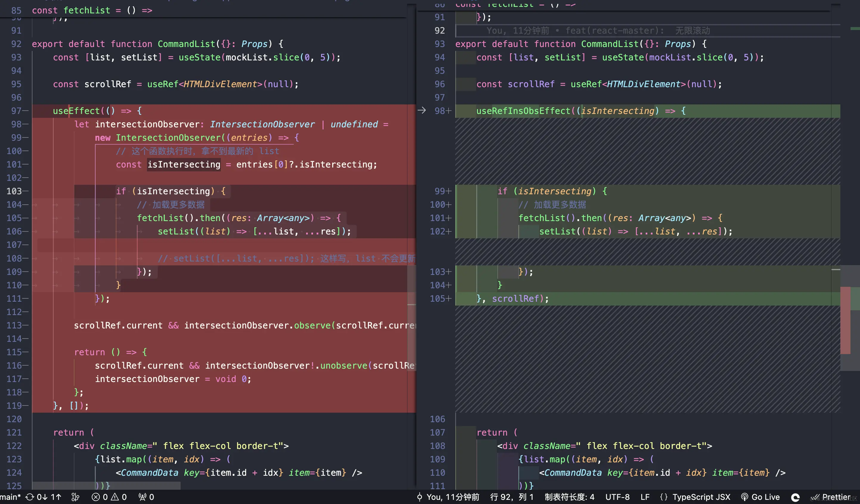Select encoding via UTF-8 status item
Viewport: 860px width, 504px height.
(x=617, y=497)
